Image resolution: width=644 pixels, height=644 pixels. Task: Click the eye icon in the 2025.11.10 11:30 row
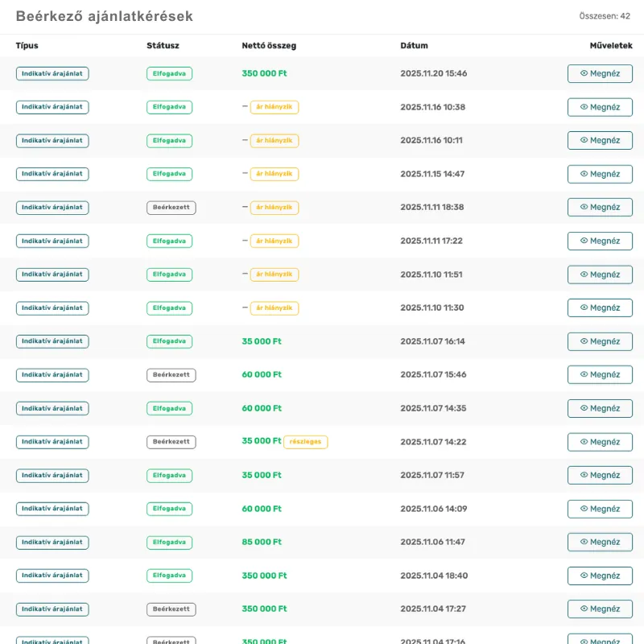pyautogui.click(x=584, y=308)
